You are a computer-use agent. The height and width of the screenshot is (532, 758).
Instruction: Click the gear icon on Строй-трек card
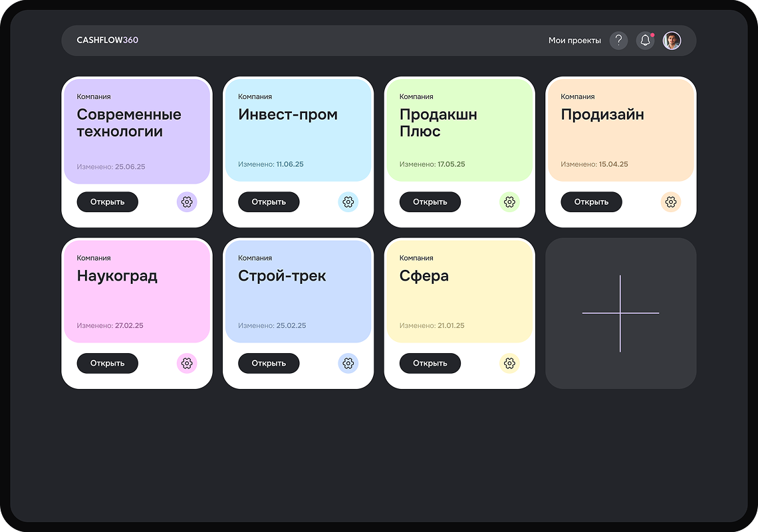(348, 363)
